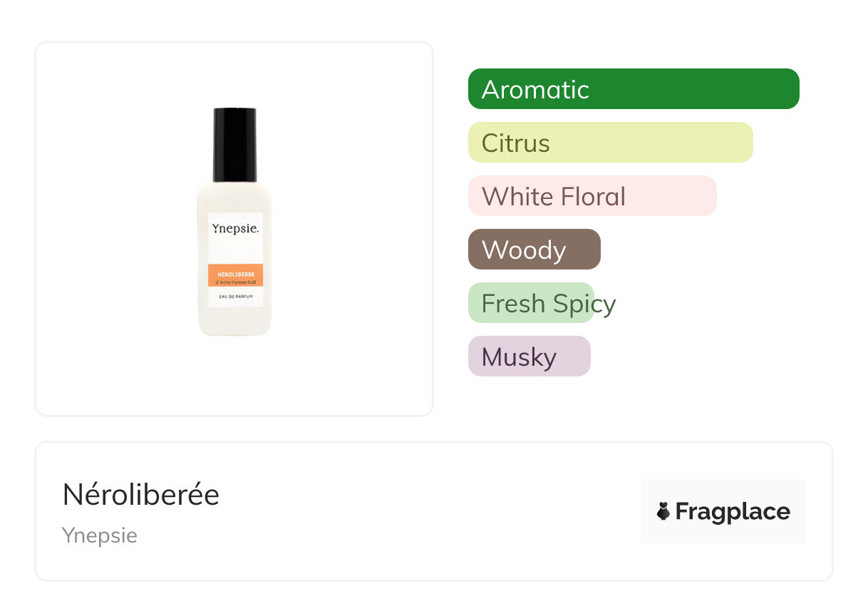Select the Citrus accord bar

pyautogui.click(x=610, y=143)
